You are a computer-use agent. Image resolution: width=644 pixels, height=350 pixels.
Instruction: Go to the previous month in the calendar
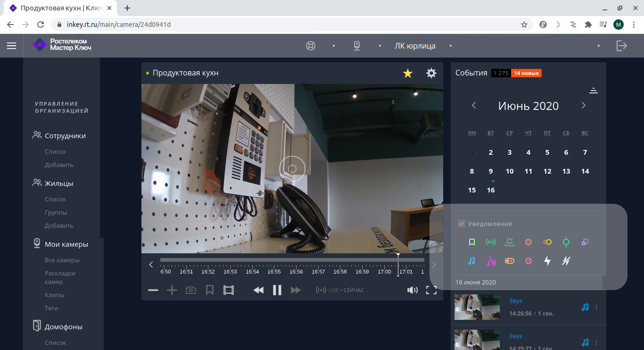pyautogui.click(x=474, y=106)
